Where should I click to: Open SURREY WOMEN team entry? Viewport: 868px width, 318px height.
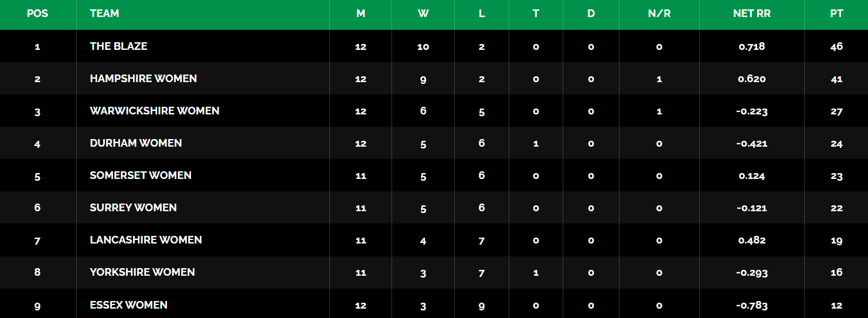coord(133,207)
